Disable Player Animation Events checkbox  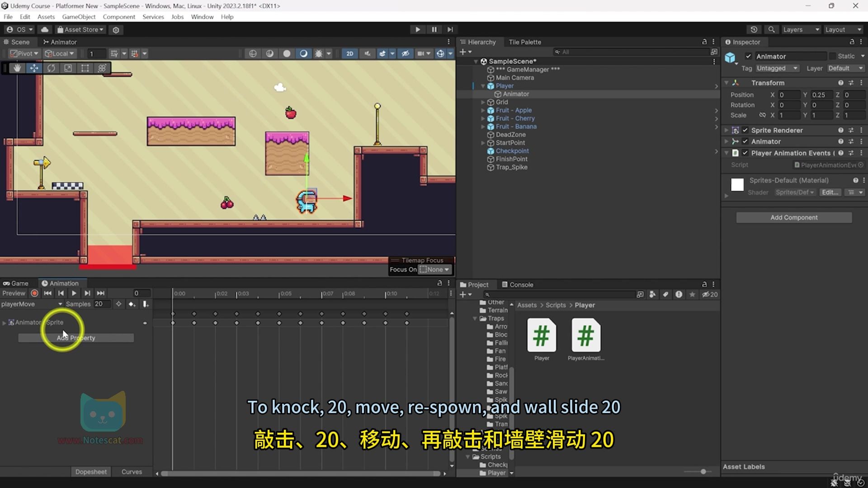tap(745, 153)
